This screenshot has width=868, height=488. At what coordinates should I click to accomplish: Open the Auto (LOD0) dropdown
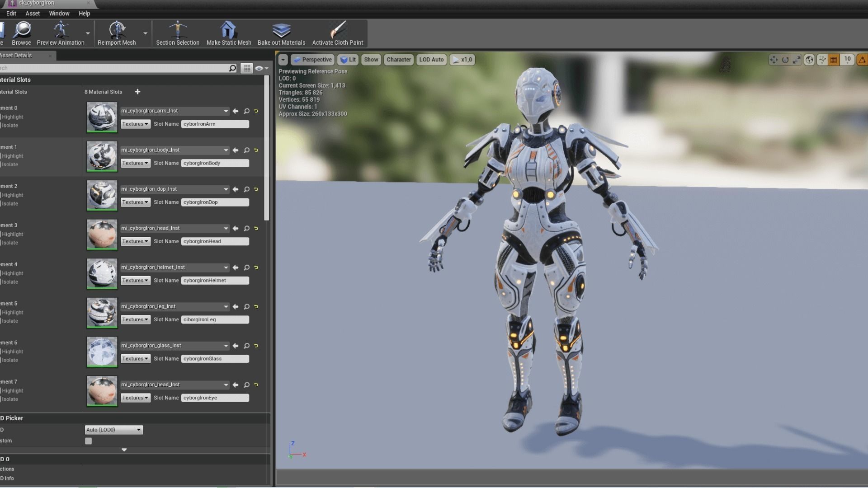tap(113, 430)
